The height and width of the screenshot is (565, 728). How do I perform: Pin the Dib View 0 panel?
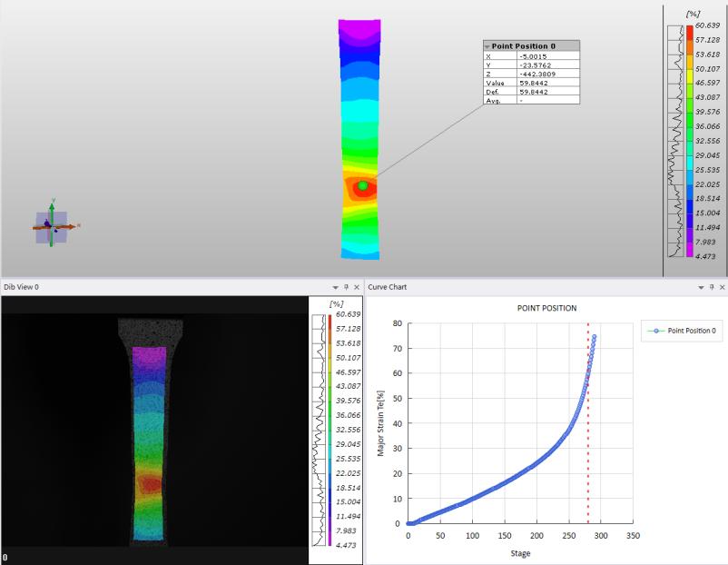coord(346,287)
